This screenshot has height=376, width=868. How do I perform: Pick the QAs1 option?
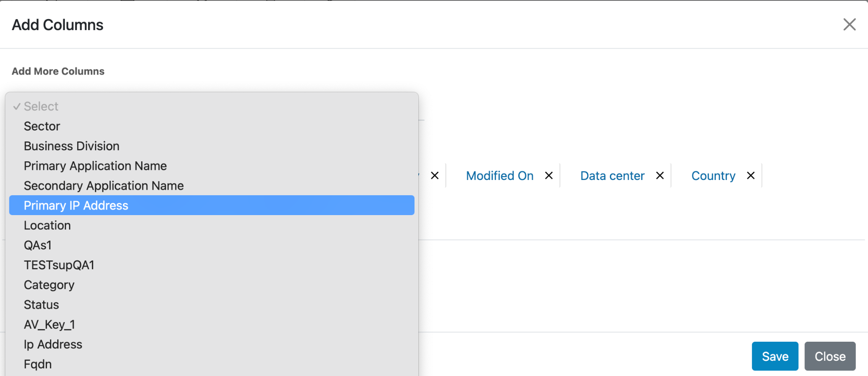coord(38,245)
